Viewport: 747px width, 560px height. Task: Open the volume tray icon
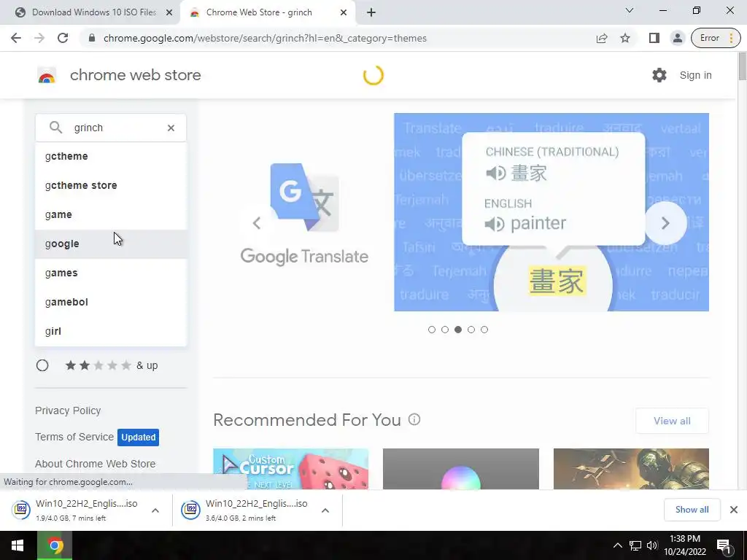click(652, 545)
